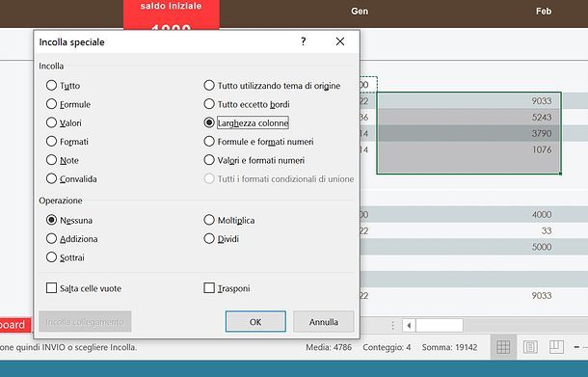Image resolution: width=588 pixels, height=377 pixels.
Task: Select Moltiplica operation
Action: (x=209, y=220)
